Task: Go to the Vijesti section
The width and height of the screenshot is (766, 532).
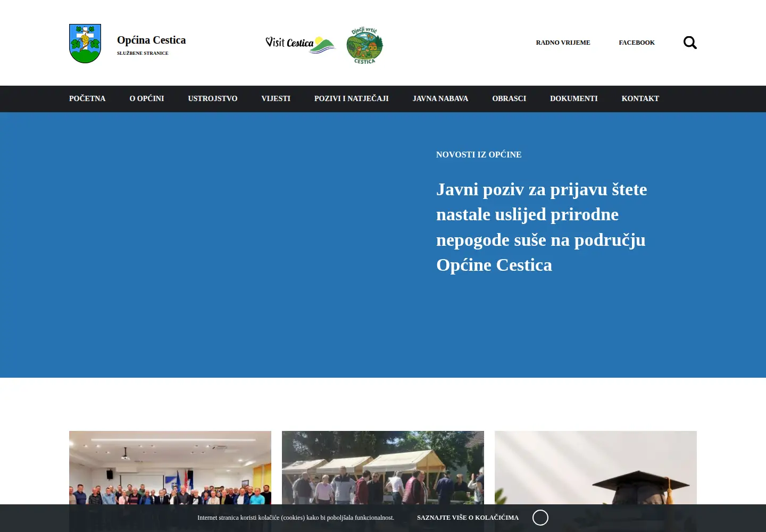Action: click(x=276, y=98)
